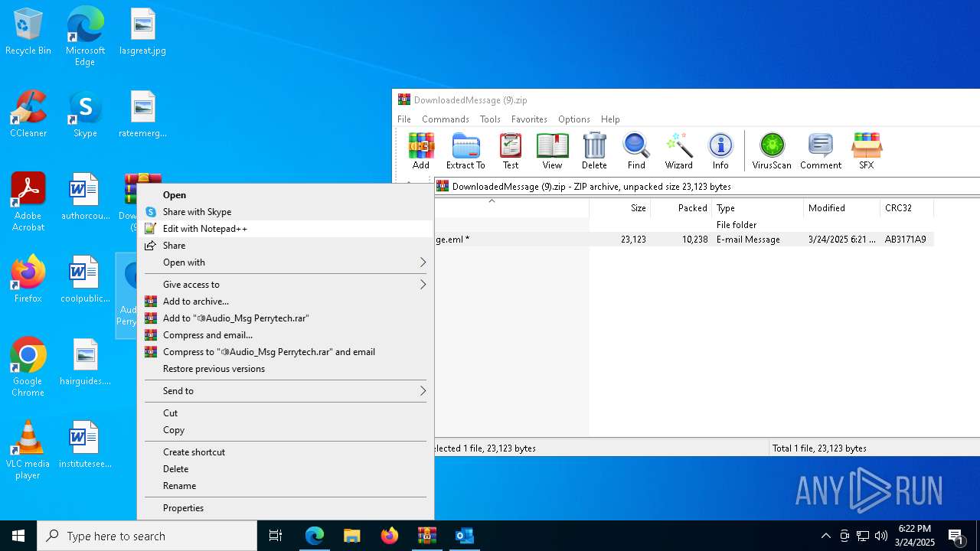Open the WinRAR Options menu

click(574, 119)
